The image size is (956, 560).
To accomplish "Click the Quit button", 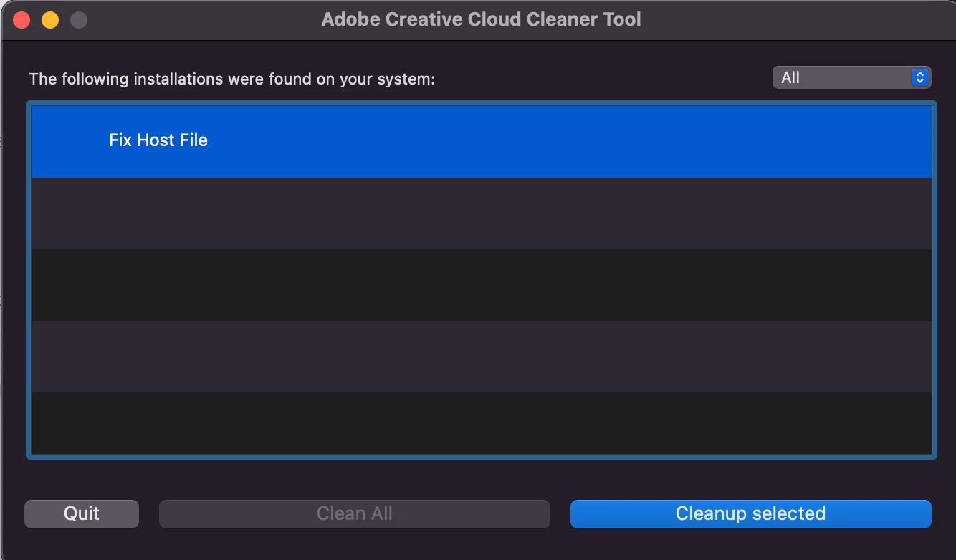I will (x=82, y=513).
